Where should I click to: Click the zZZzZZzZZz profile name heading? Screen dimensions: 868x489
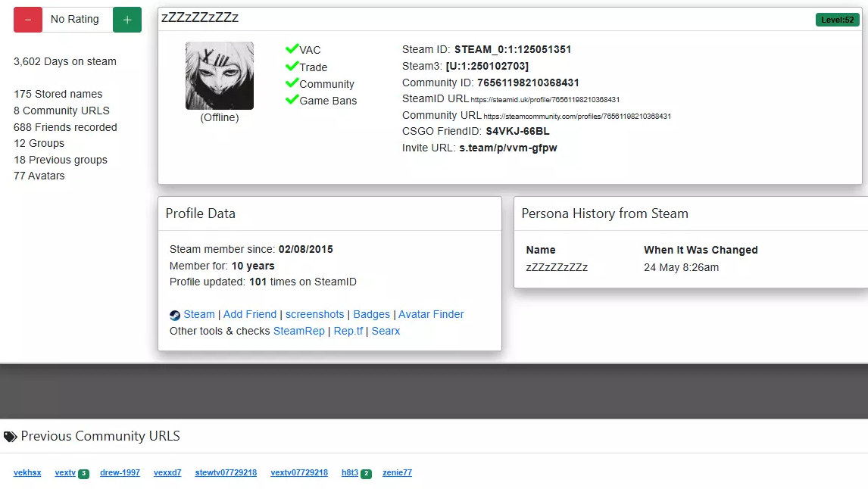200,17
